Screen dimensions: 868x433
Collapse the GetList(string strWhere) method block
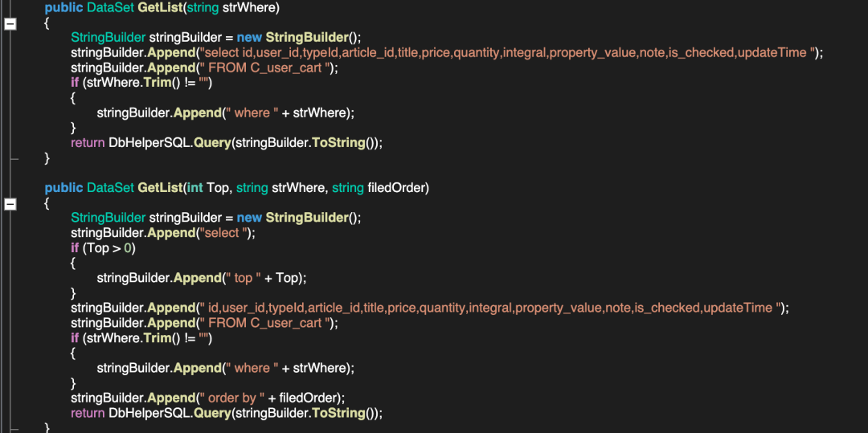(x=10, y=24)
